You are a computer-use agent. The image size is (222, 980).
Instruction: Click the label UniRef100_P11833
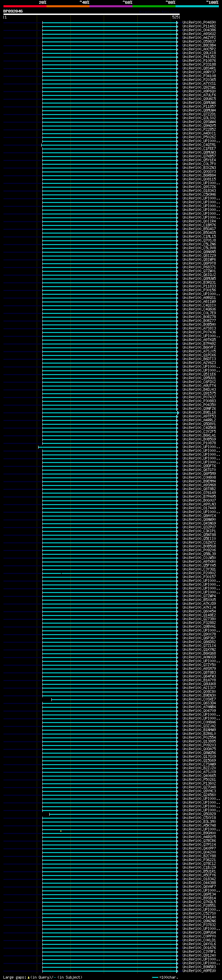pos(199,286)
